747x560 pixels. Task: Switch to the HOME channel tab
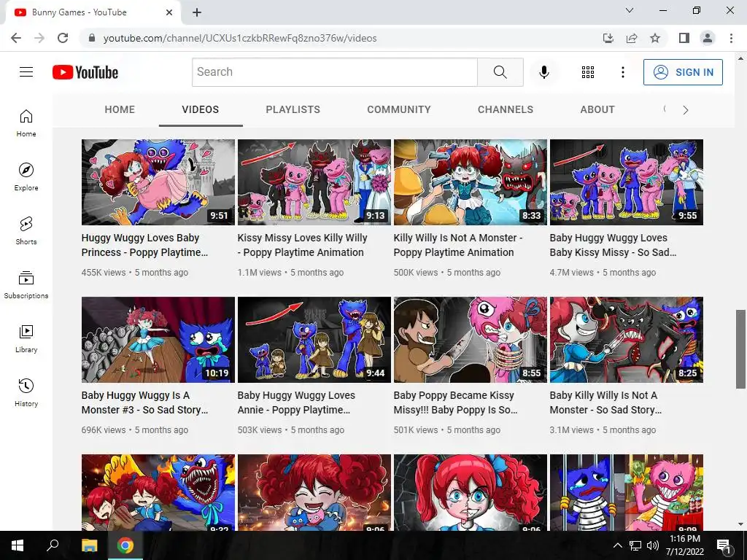click(x=120, y=109)
